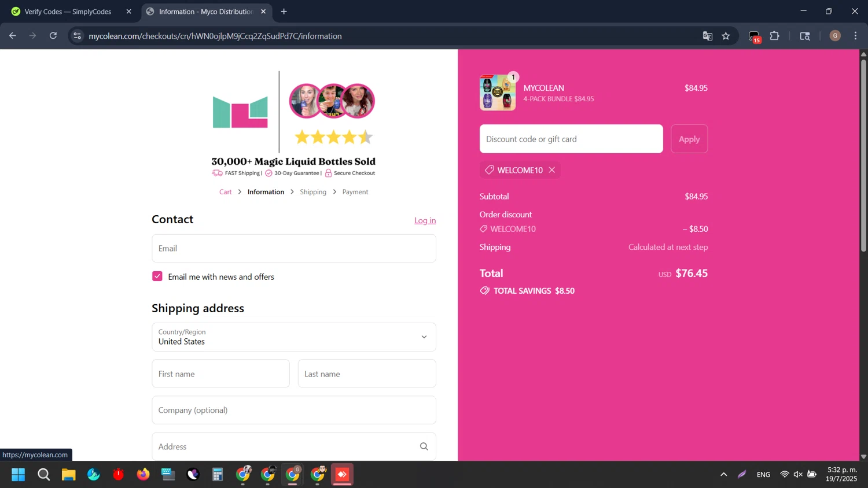
Task: Go to the Cart breadcrumb link
Action: tap(225, 192)
